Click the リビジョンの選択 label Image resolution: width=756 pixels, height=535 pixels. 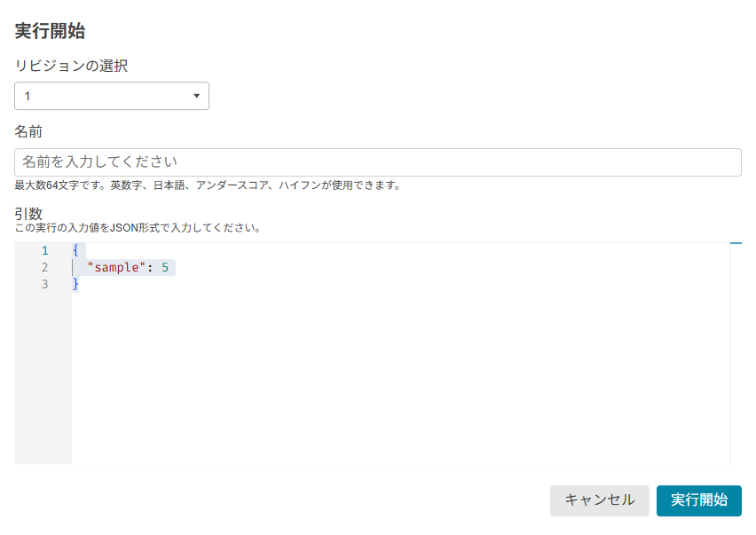click(71, 66)
